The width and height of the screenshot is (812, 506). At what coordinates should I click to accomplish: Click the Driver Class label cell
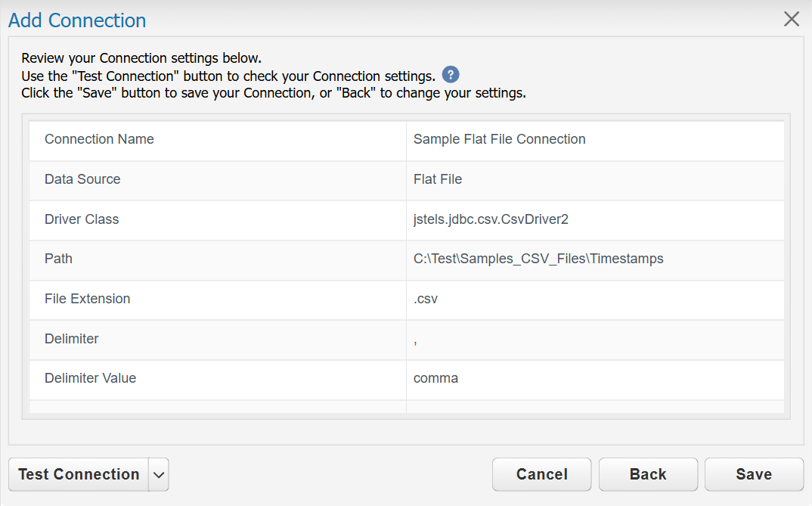click(x=218, y=219)
